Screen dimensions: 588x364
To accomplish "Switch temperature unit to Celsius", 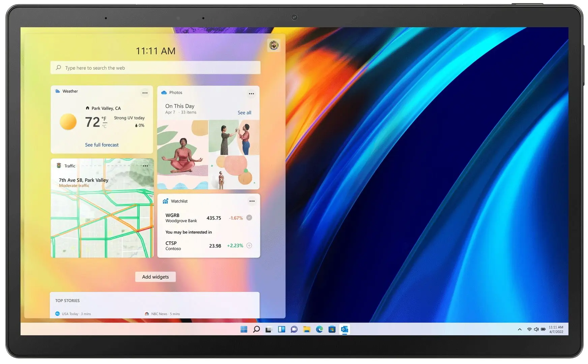I will tap(105, 126).
